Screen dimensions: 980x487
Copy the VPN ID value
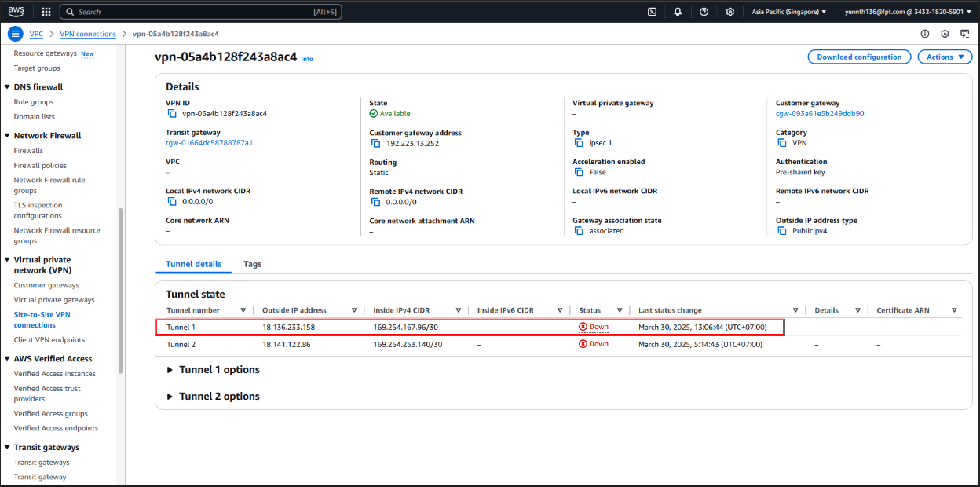172,114
